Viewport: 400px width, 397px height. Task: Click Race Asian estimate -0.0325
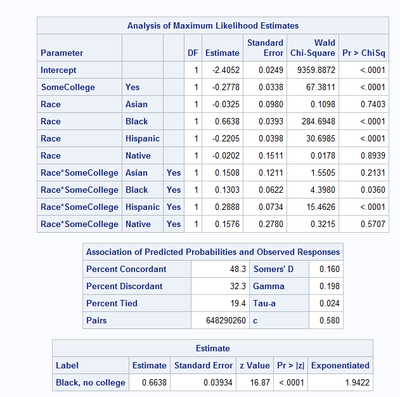[x=226, y=104]
